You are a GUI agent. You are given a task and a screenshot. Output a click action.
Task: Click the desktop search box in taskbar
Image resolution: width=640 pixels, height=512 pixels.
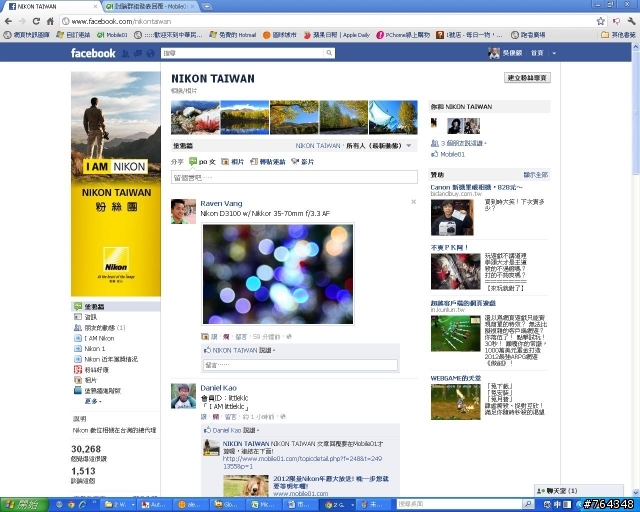click(460, 504)
